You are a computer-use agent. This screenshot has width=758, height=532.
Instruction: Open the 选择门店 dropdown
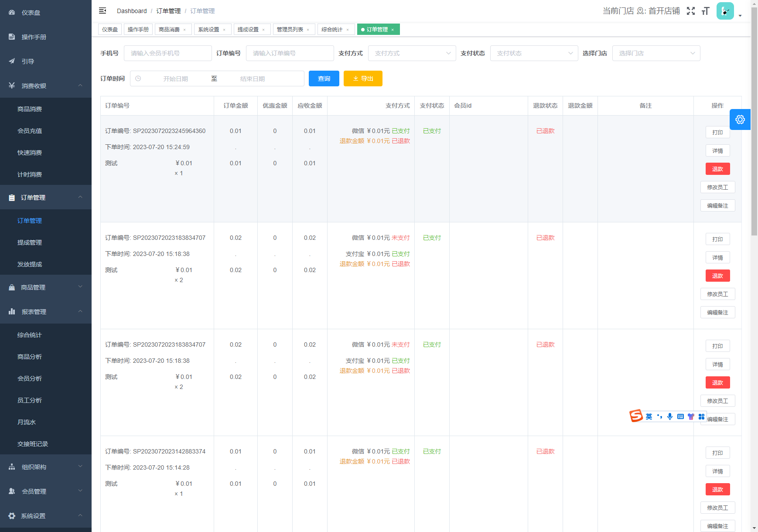pyautogui.click(x=656, y=53)
